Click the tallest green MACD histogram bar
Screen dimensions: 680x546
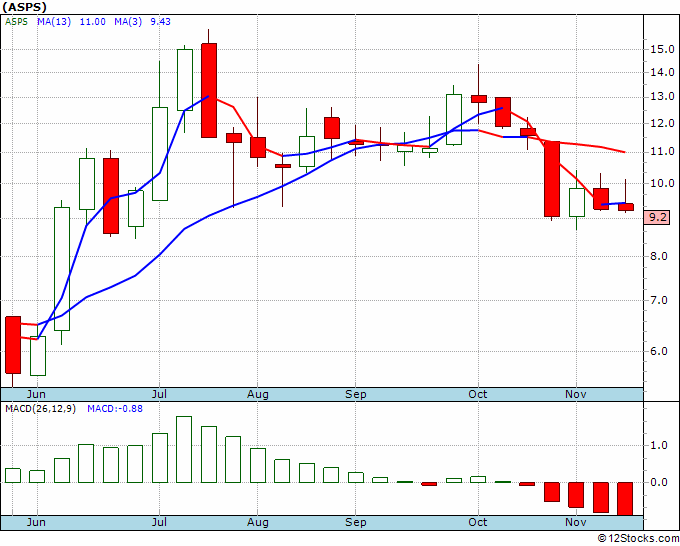click(x=184, y=449)
